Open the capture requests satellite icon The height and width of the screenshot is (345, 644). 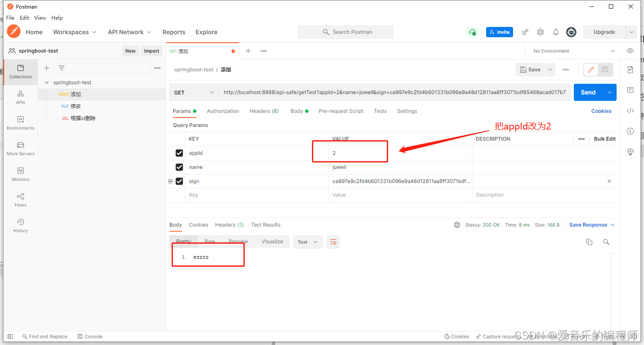point(525,32)
